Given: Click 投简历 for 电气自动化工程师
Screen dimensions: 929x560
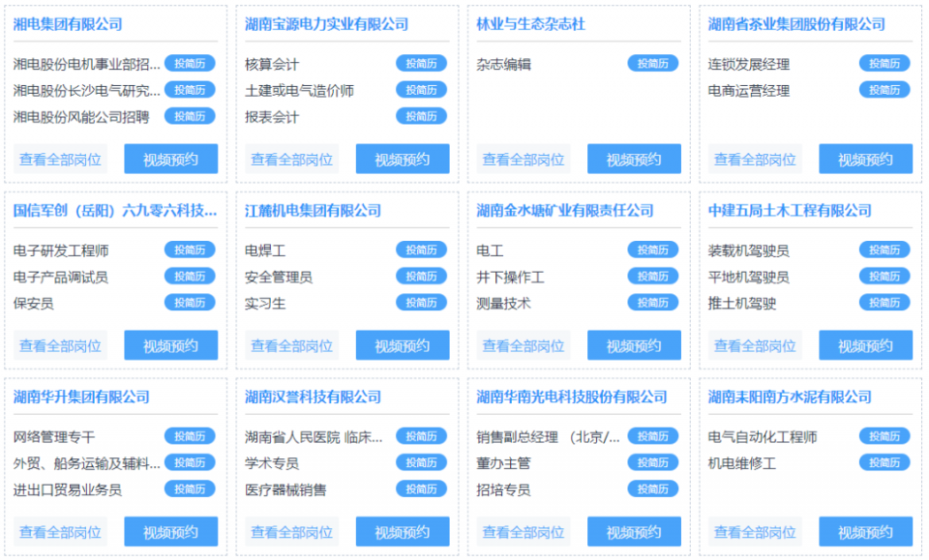Looking at the screenshot, I should pos(884,436).
